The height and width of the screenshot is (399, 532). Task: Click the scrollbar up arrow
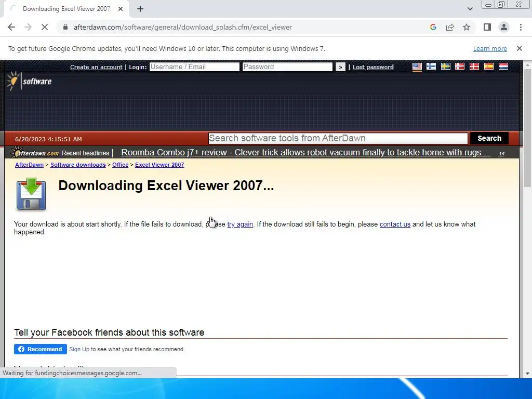point(528,64)
